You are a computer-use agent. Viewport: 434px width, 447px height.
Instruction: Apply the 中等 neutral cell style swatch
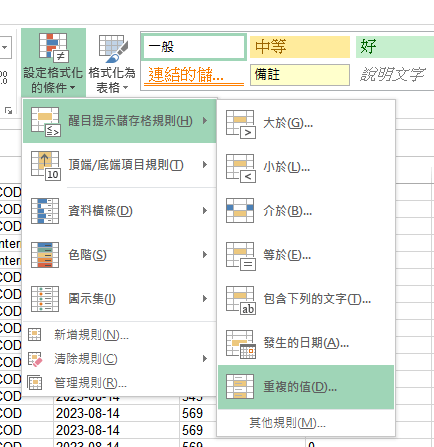(300, 47)
